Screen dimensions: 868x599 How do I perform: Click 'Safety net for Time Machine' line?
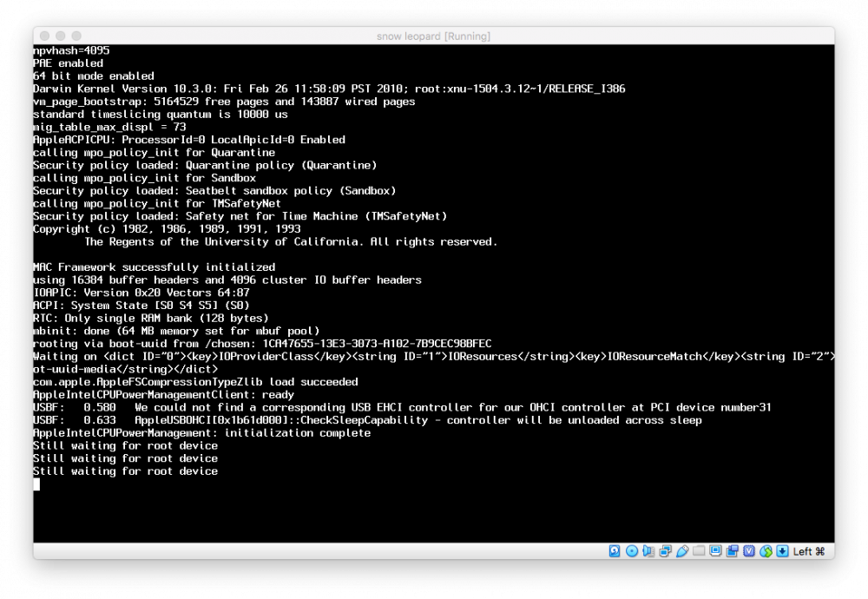[240, 216]
